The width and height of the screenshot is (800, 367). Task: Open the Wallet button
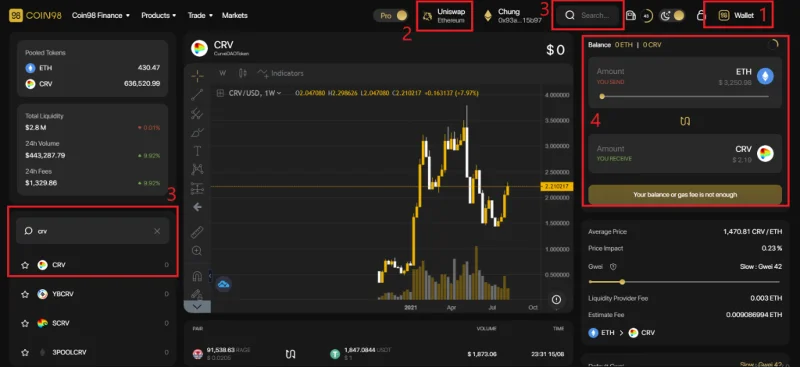pyautogui.click(x=736, y=15)
